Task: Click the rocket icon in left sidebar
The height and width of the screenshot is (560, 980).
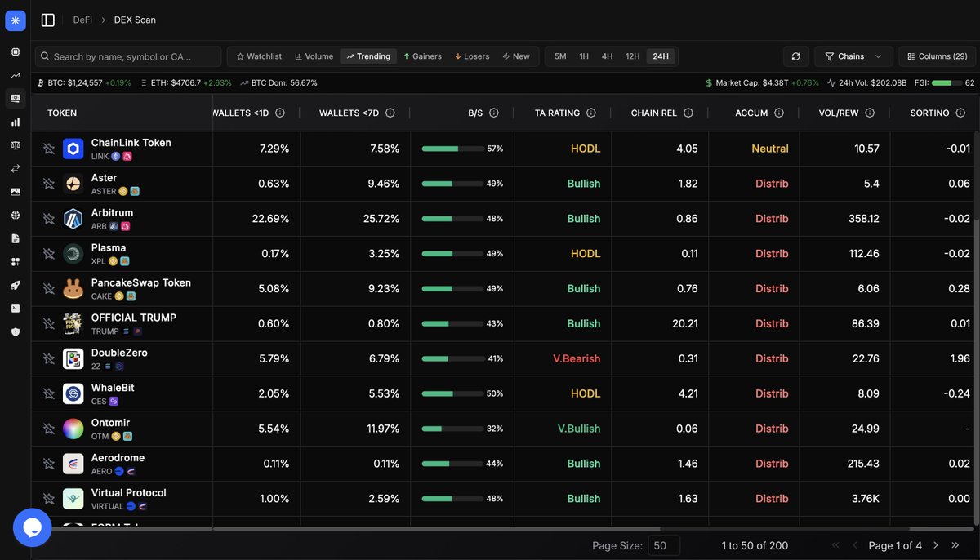Action: (x=16, y=286)
